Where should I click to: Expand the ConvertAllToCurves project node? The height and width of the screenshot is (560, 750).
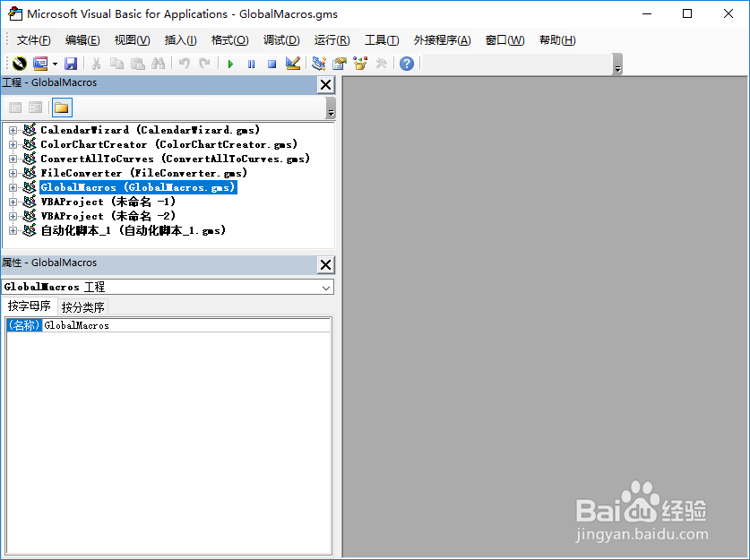coord(13,159)
